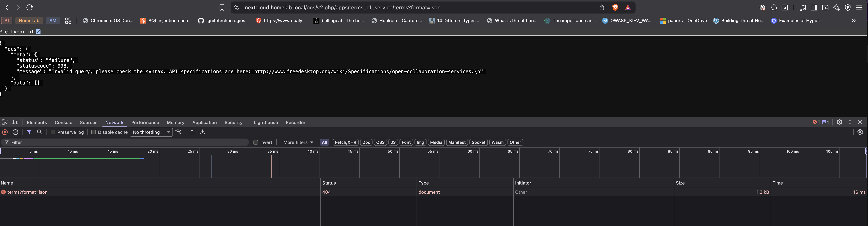Enable the Preserve log checkbox

tap(53, 132)
